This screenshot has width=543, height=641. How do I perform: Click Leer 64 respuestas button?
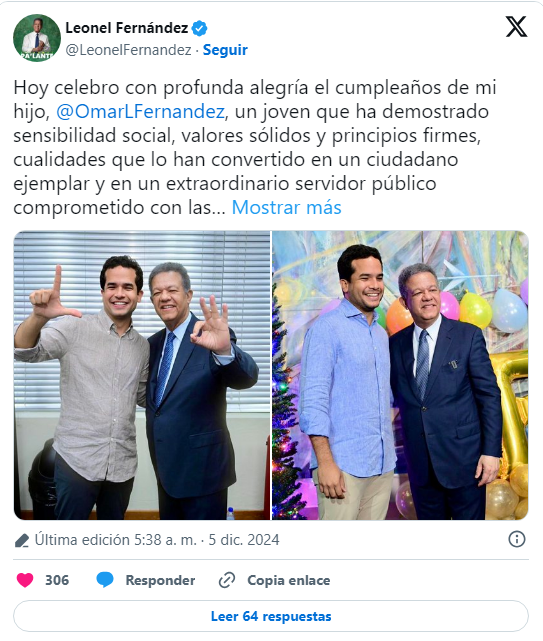271,616
